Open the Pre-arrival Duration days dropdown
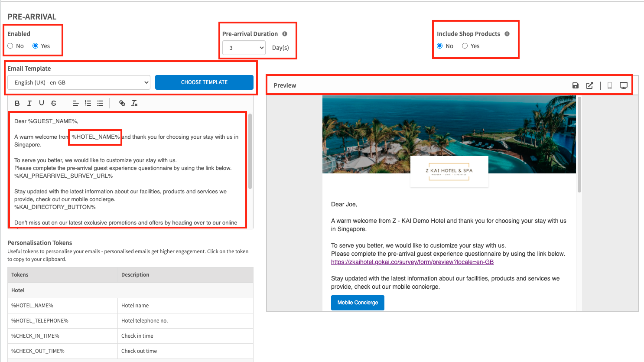Viewport: 644px width, 362px height. tap(244, 48)
